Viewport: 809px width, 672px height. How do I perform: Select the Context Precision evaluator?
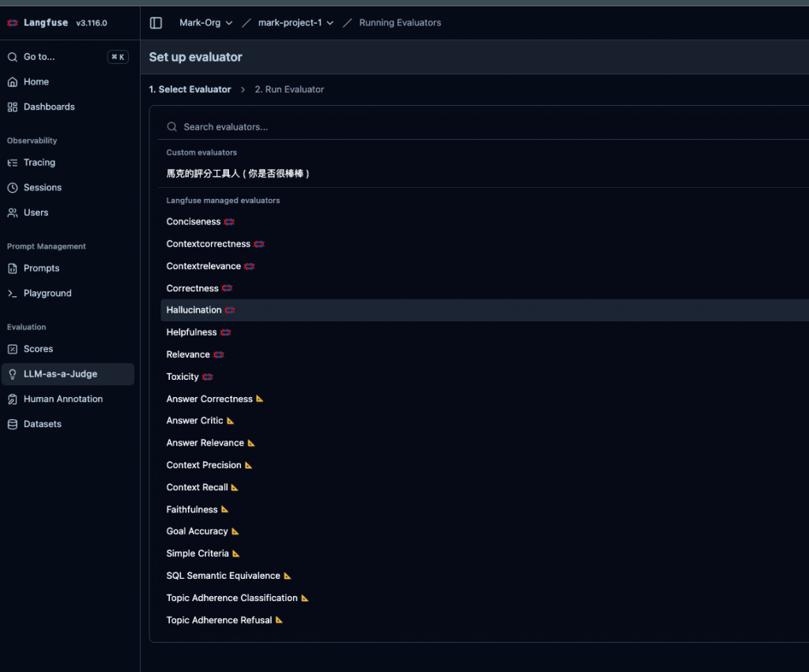coord(485,465)
